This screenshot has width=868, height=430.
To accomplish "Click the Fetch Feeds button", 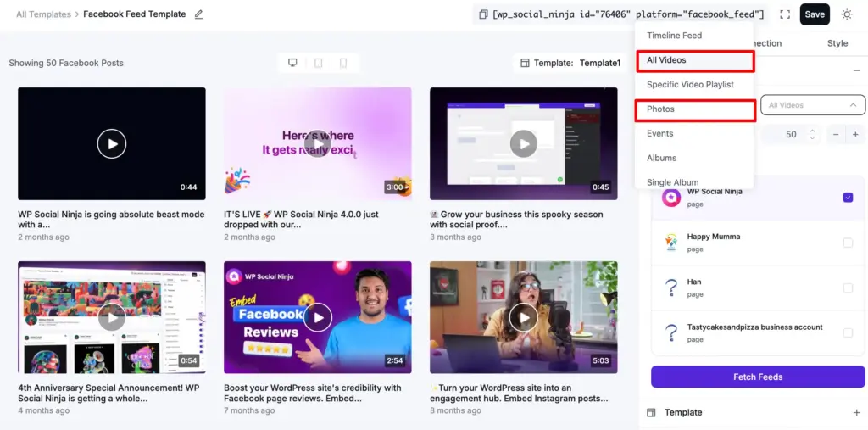I will click(x=758, y=377).
